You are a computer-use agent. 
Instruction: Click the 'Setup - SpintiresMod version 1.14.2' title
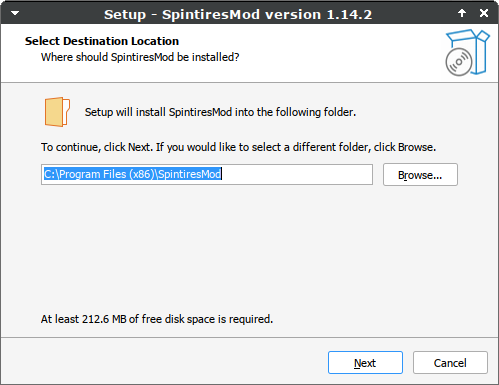pos(238,14)
